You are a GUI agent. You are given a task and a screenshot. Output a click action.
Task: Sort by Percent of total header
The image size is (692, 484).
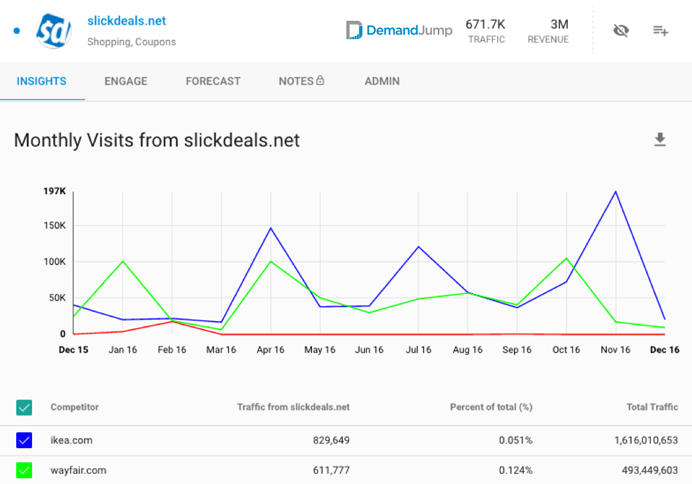pos(491,407)
